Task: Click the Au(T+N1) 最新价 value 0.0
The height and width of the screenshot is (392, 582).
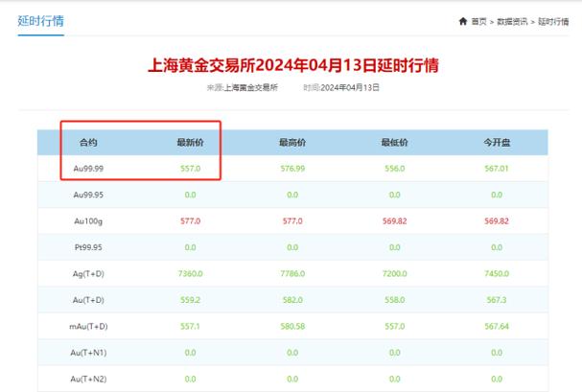Action: pyautogui.click(x=191, y=353)
